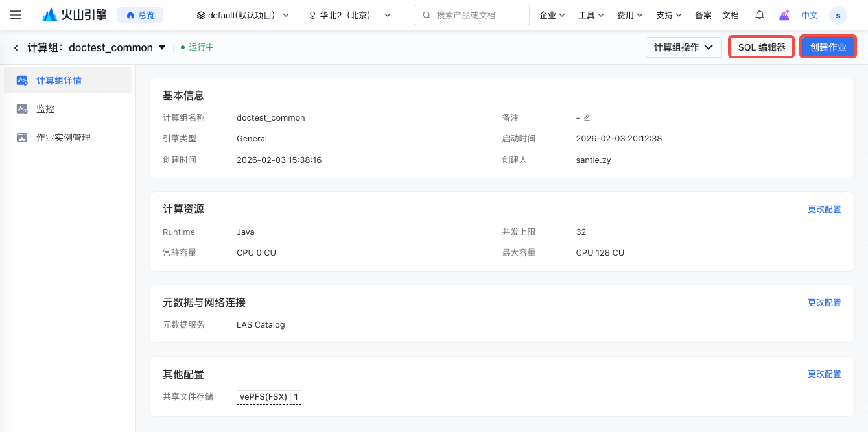Open the notifications bell
The width and height of the screenshot is (868, 432).
coord(760,15)
